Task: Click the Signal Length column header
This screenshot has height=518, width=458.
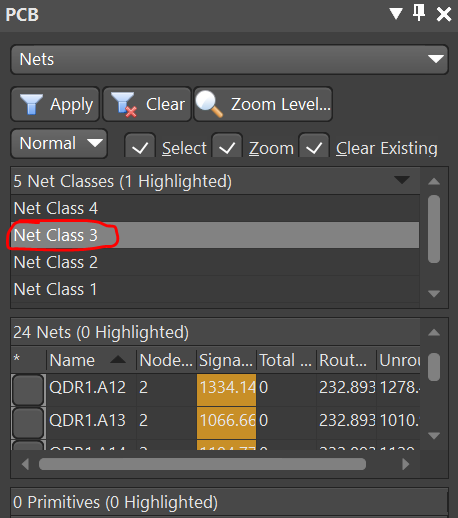Action: coord(226,360)
